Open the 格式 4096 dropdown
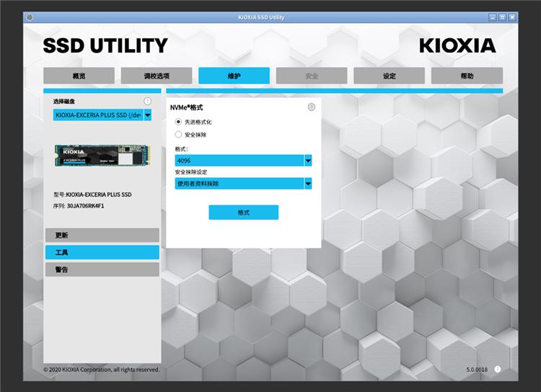This screenshot has width=541, height=392. [308, 161]
